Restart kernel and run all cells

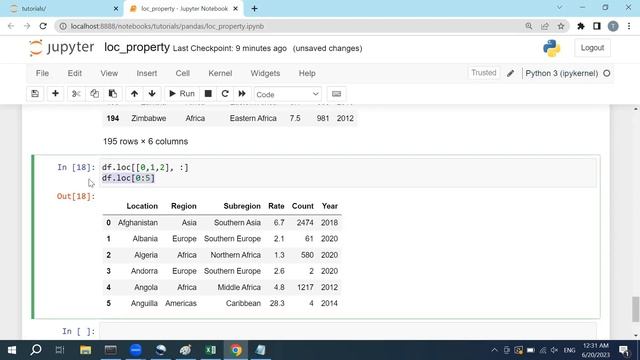click(242, 94)
